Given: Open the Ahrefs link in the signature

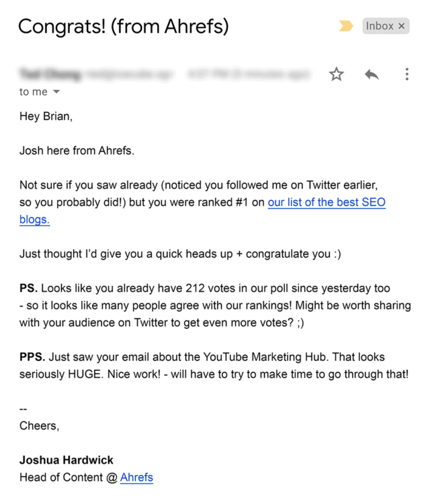Looking at the screenshot, I should (136, 478).
